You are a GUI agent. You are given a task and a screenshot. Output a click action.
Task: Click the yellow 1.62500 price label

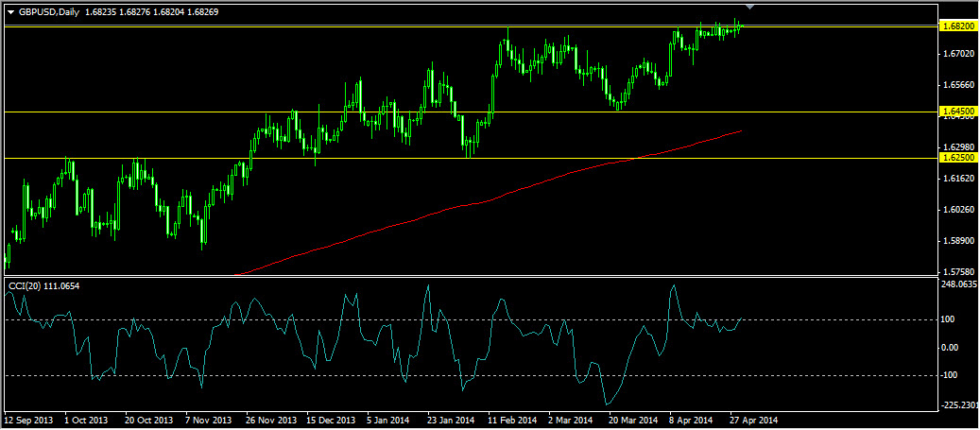(x=958, y=158)
